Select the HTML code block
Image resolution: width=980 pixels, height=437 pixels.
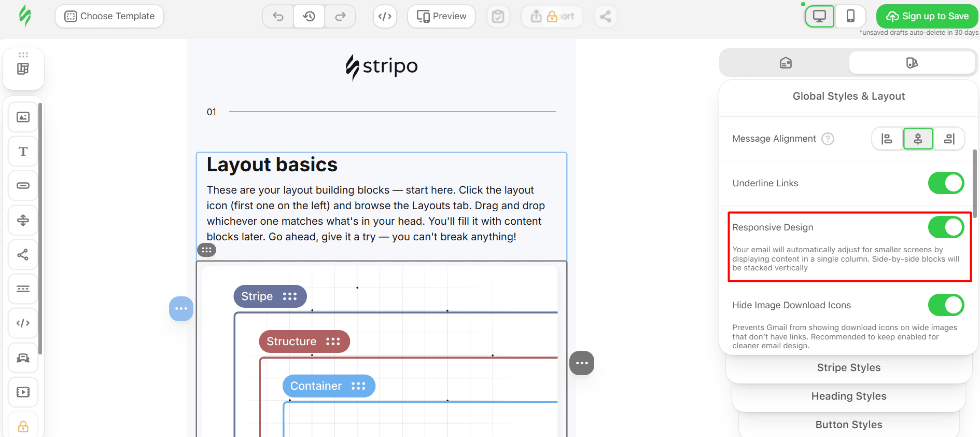point(23,323)
